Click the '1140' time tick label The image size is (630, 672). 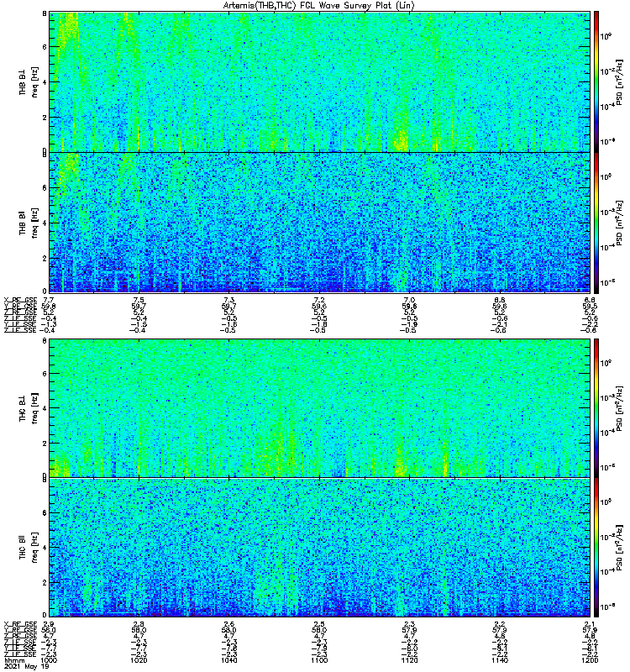click(x=500, y=660)
